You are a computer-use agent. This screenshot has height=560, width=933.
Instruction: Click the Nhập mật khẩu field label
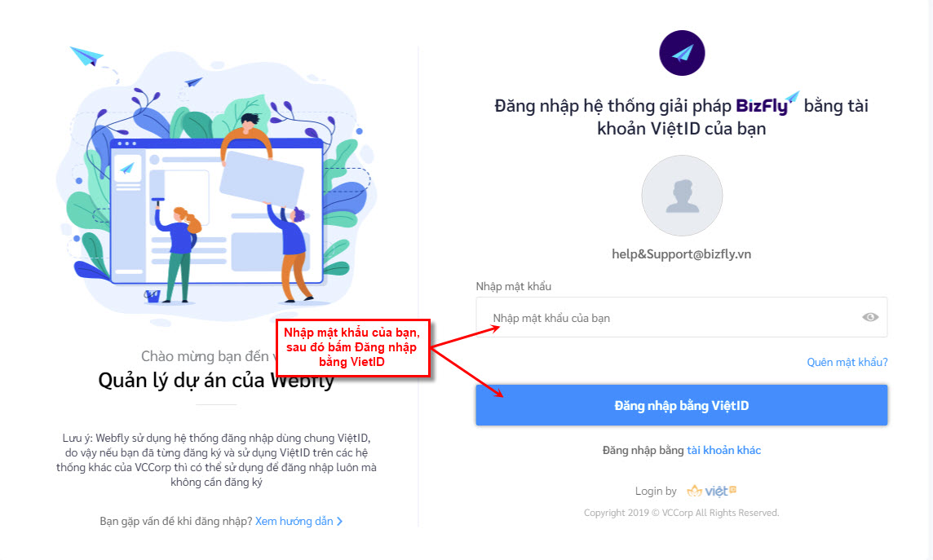click(514, 287)
